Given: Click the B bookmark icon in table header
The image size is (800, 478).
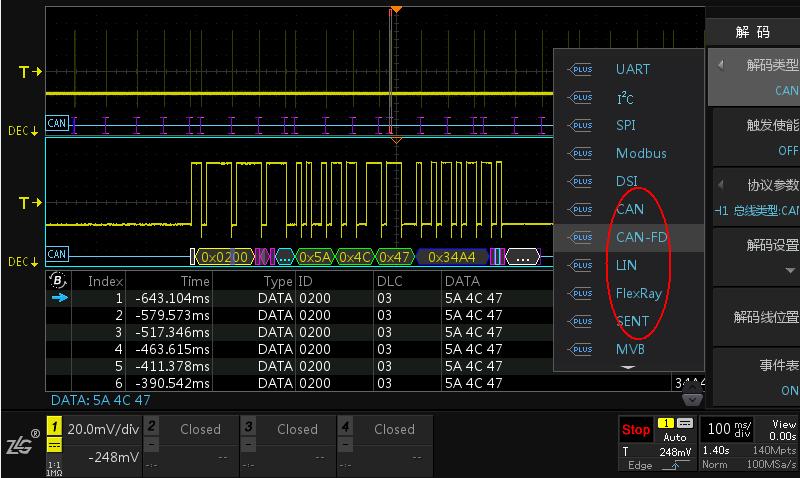Looking at the screenshot, I should (x=58, y=281).
